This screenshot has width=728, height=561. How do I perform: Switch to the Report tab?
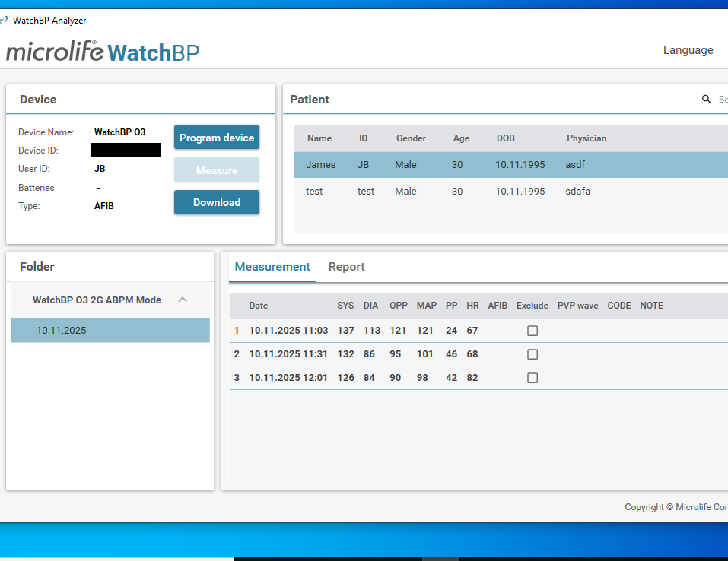point(346,267)
